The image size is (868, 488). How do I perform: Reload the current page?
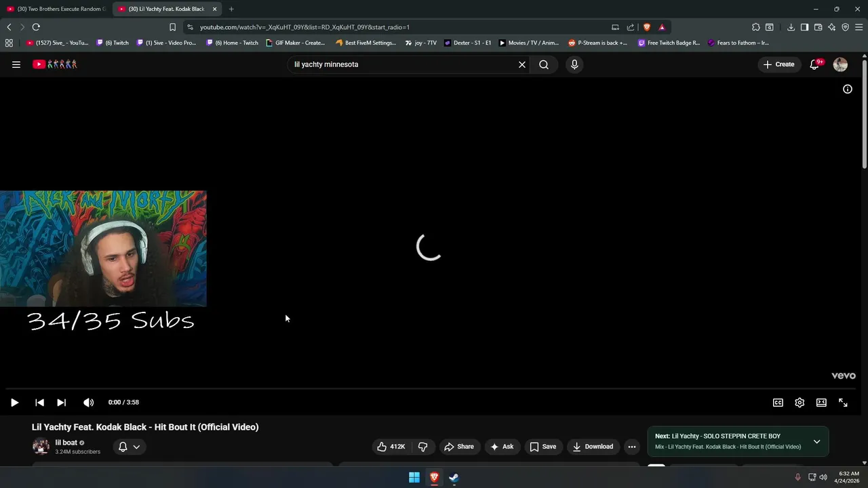point(36,27)
